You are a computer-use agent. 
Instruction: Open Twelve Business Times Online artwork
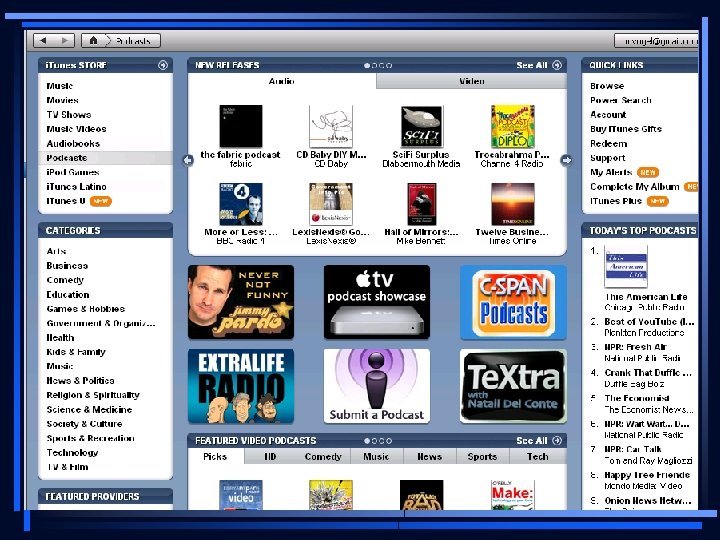click(512, 204)
